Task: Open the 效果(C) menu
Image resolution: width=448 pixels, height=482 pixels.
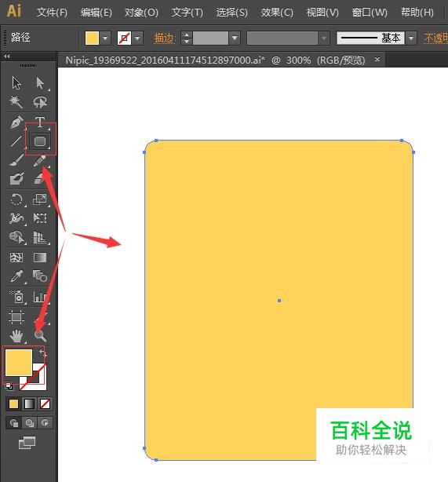Action: pos(277,13)
